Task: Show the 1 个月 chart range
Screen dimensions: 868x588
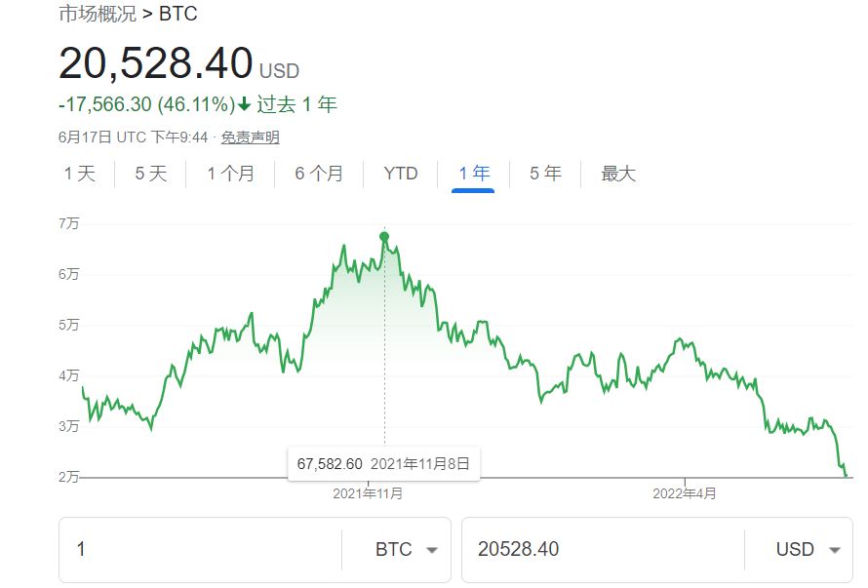Action: (231, 174)
